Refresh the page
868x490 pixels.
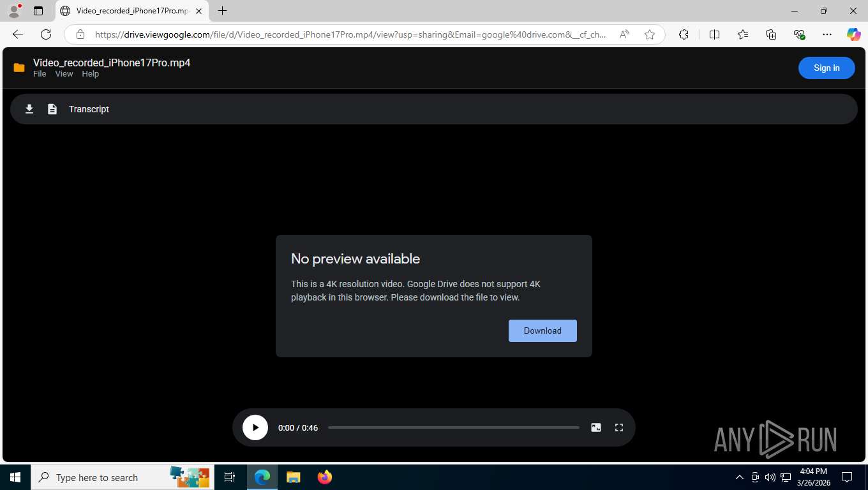coord(46,34)
